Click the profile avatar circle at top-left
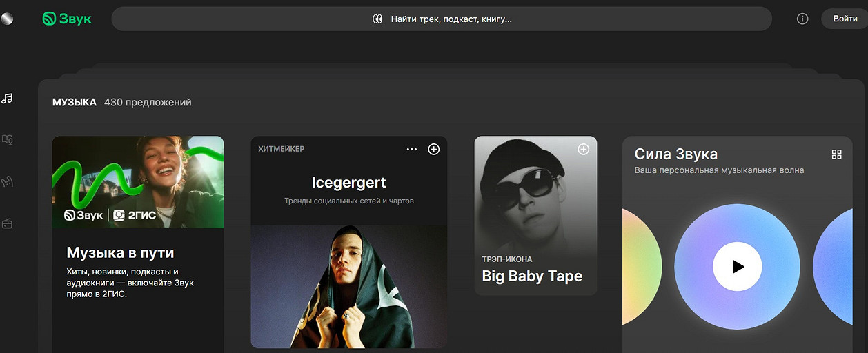 pyautogui.click(x=6, y=19)
